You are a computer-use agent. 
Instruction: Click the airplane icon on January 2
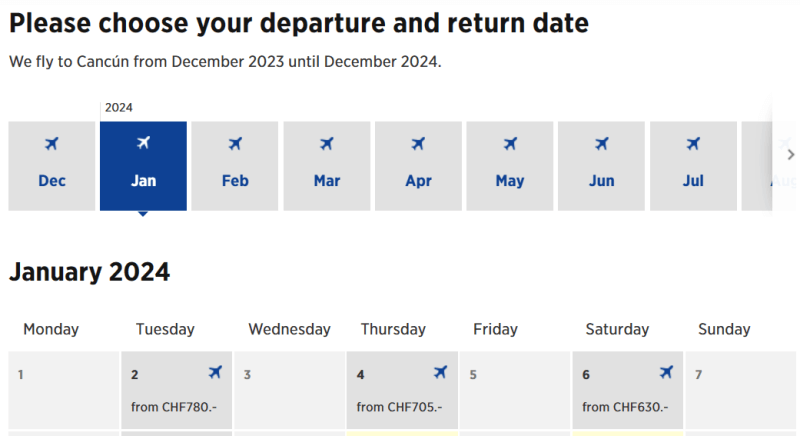coord(215,372)
